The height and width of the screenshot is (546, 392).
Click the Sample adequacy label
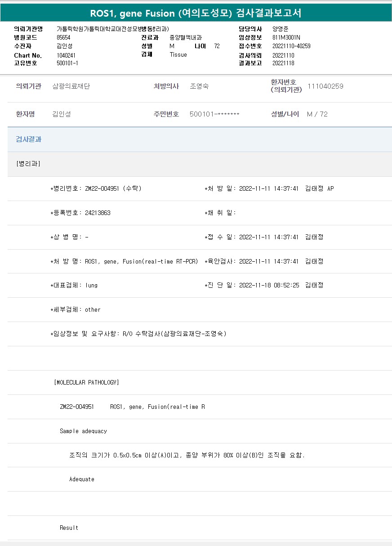[x=83, y=431]
